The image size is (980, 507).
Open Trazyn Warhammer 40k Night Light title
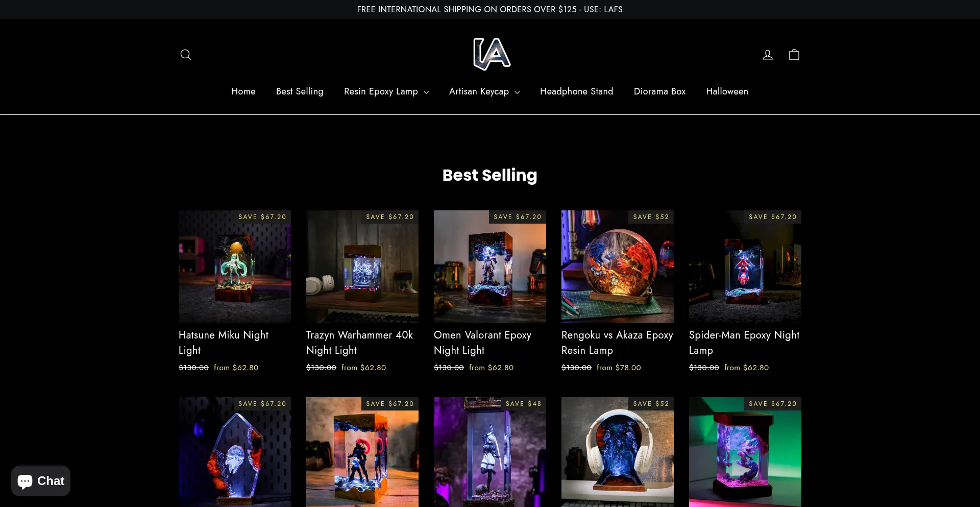click(x=359, y=343)
